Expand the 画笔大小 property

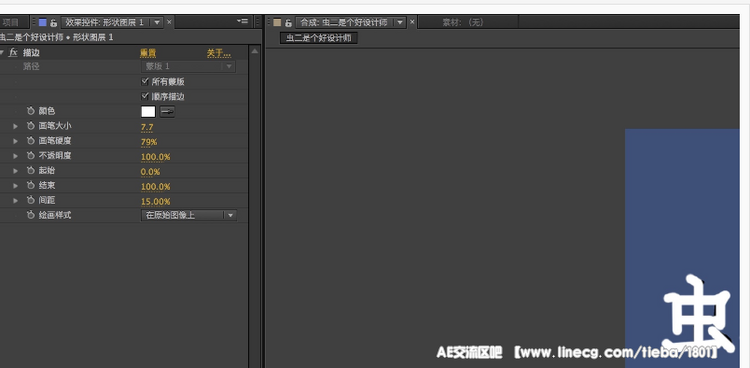[15, 126]
